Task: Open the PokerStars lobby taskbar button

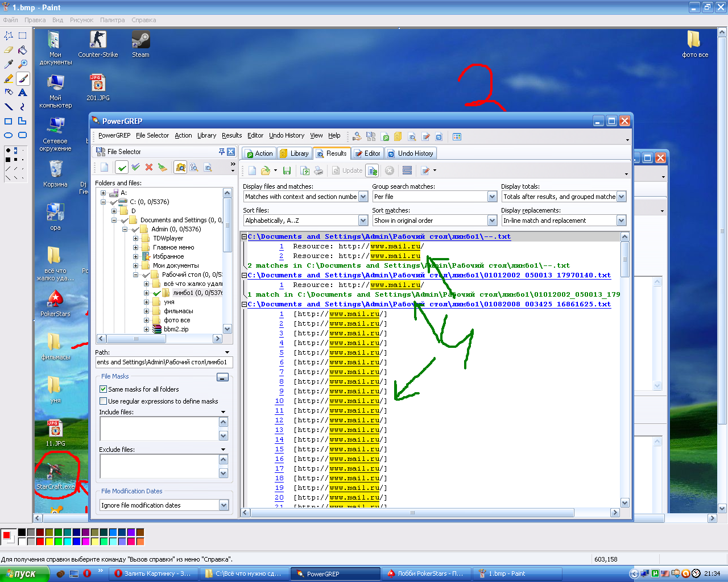Action: pyautogui.click(x=426, y=573)
